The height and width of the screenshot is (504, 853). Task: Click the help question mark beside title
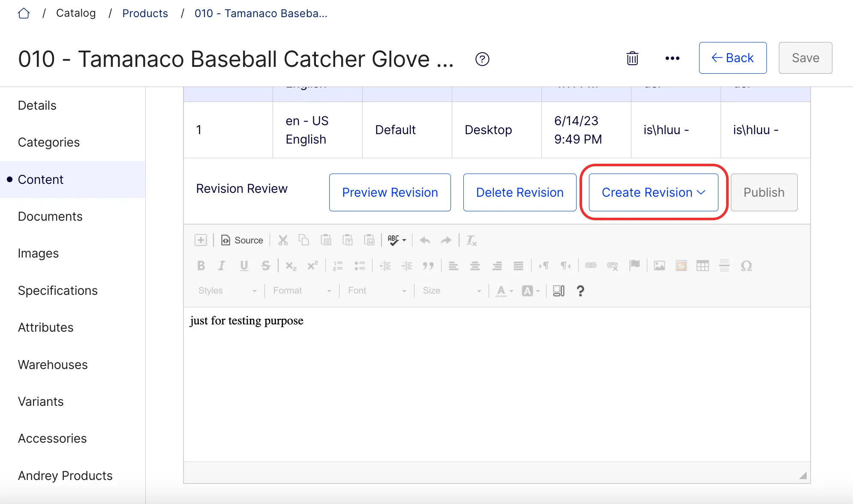click(x=482, y=59)
